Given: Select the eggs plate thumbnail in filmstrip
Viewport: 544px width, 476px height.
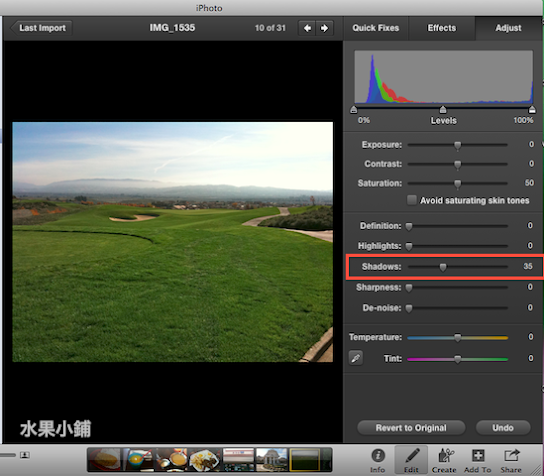Looking at the screenshot, I should point(204,460).
